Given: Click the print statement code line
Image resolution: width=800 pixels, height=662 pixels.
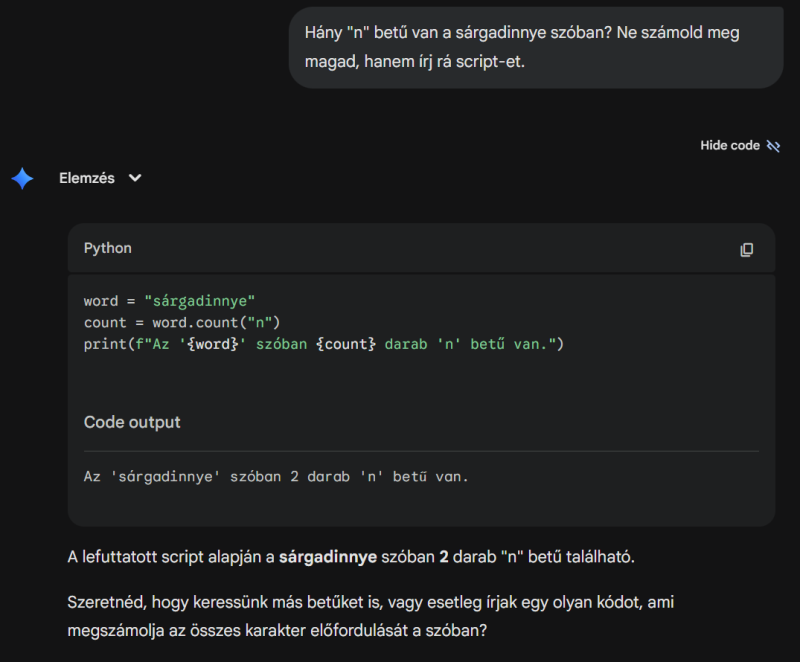Looking at the screenshot, I should tap(324, 344).
